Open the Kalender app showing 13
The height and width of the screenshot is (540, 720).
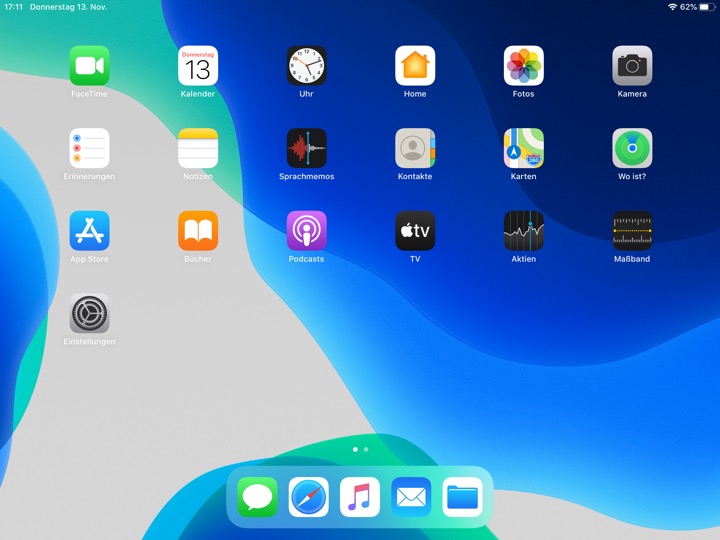coord(198,66)
